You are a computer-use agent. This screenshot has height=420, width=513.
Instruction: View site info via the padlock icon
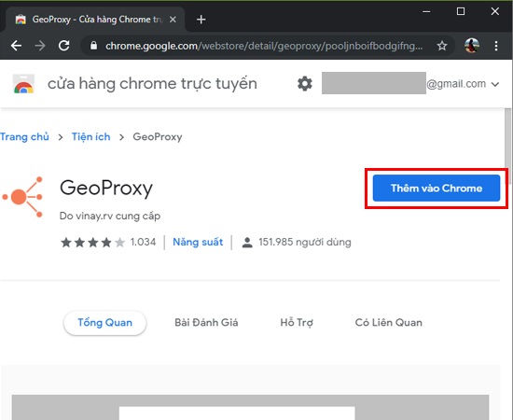coord(93,45)
